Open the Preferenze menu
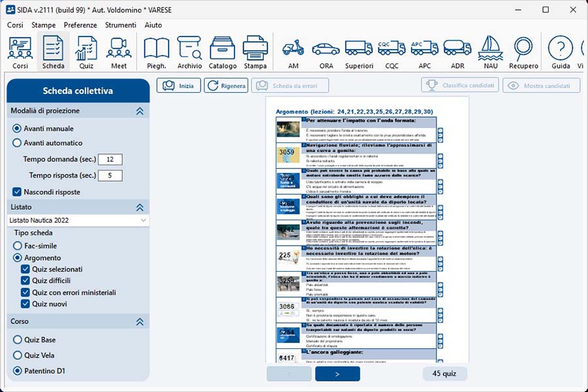 [80, 25]
